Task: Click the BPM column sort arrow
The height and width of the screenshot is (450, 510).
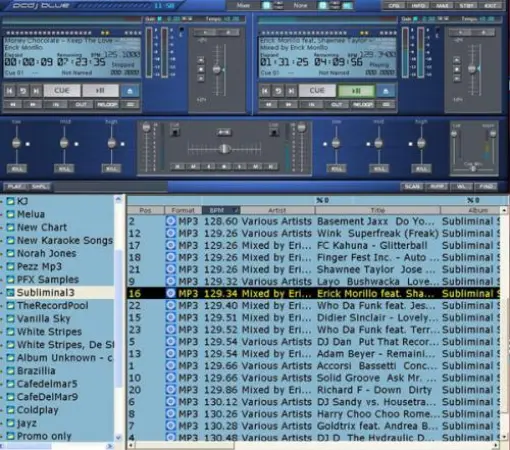Action: tap(235, 210)
